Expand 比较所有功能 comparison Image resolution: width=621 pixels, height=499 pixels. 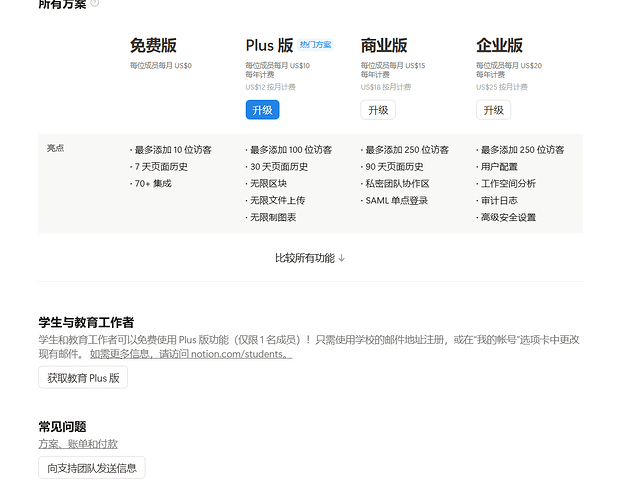(310, 258)
